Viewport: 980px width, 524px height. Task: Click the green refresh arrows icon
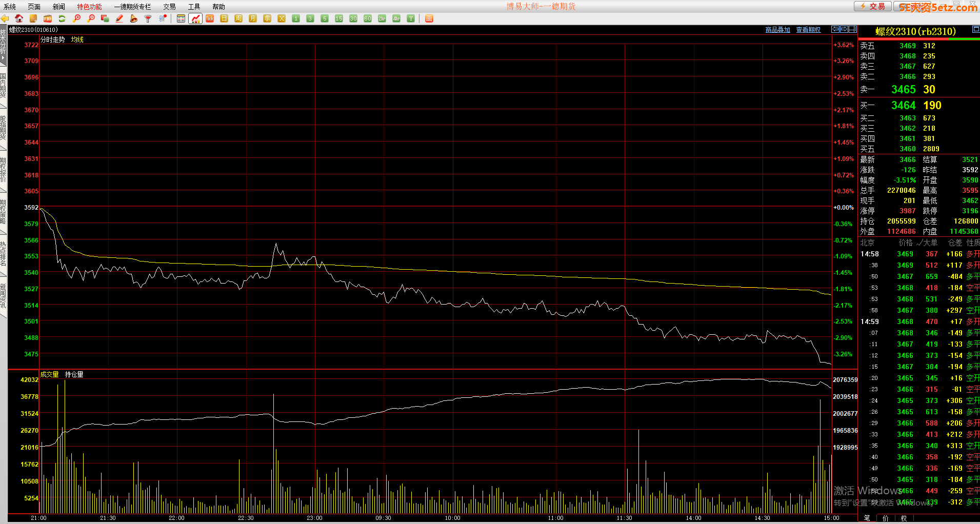(62, 18)
